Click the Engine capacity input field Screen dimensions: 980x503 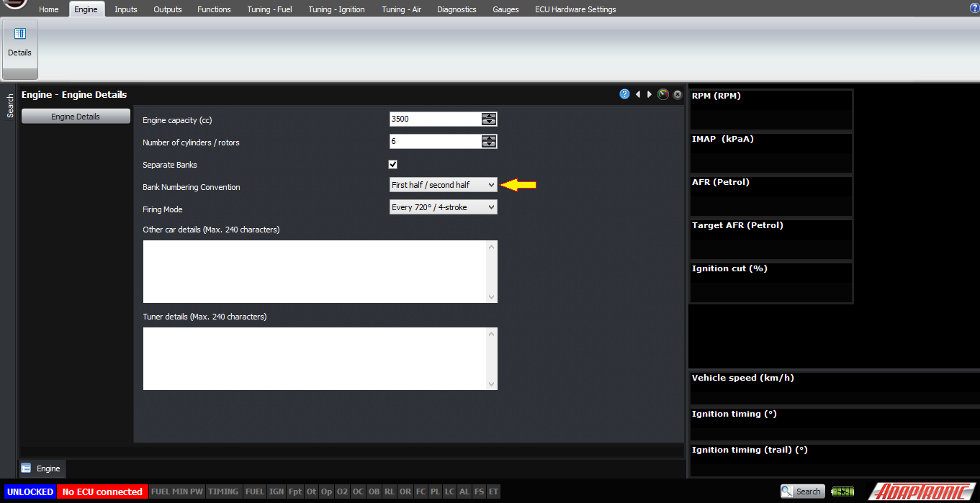click(436, 119)
